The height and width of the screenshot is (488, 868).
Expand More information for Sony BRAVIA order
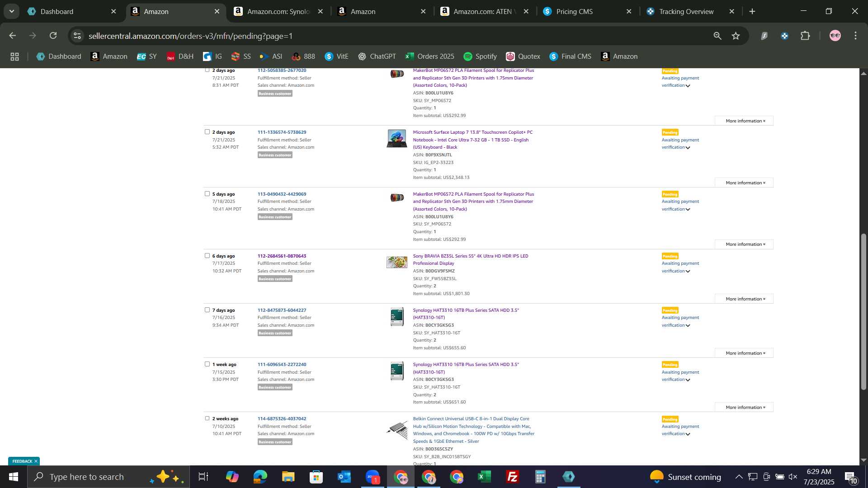click(744, 299)
